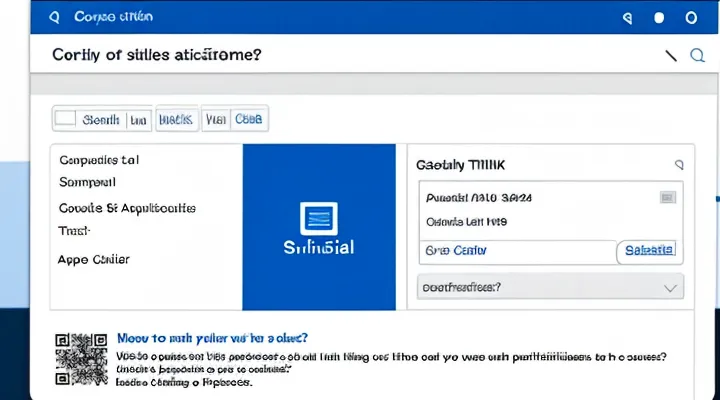Toggle the empty checkbox in the filter row
The width and height of the screenshot is (720, 400).
(x=65, y=119)
